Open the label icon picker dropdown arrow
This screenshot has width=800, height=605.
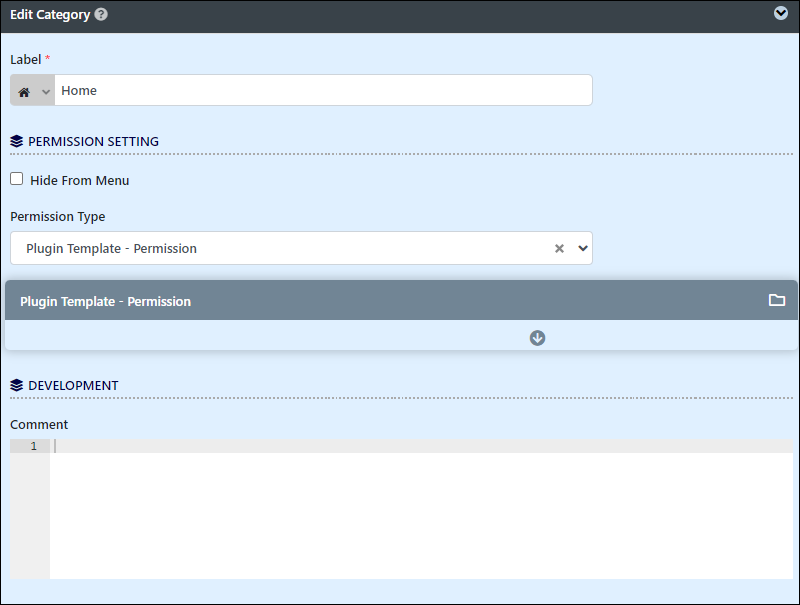46,92
